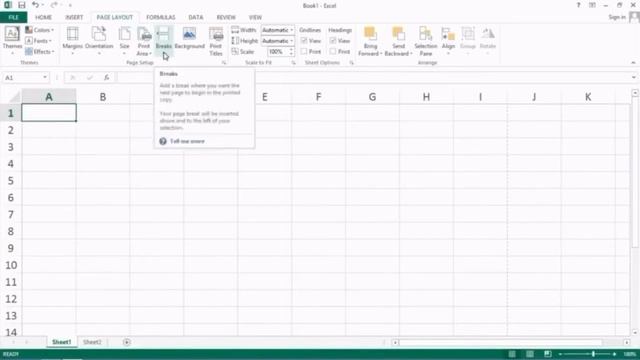Screen dimensions: 640x360
Task: Switch to the VIEW tab
Action: pos(255,17)
